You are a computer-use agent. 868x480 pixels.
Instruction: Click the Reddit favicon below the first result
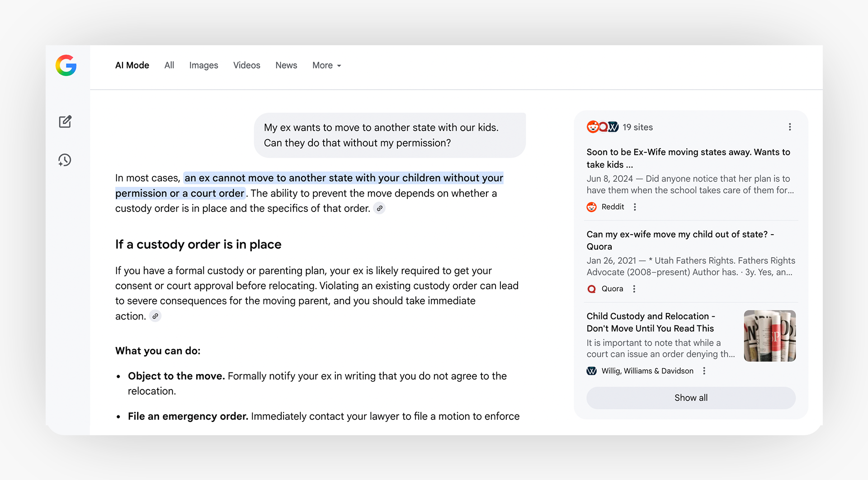click(x=592, y=207)
